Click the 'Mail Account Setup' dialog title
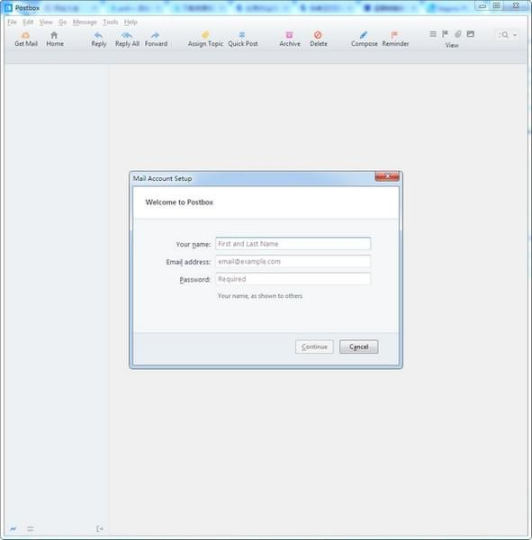532x540 pixels. point(163,178)
